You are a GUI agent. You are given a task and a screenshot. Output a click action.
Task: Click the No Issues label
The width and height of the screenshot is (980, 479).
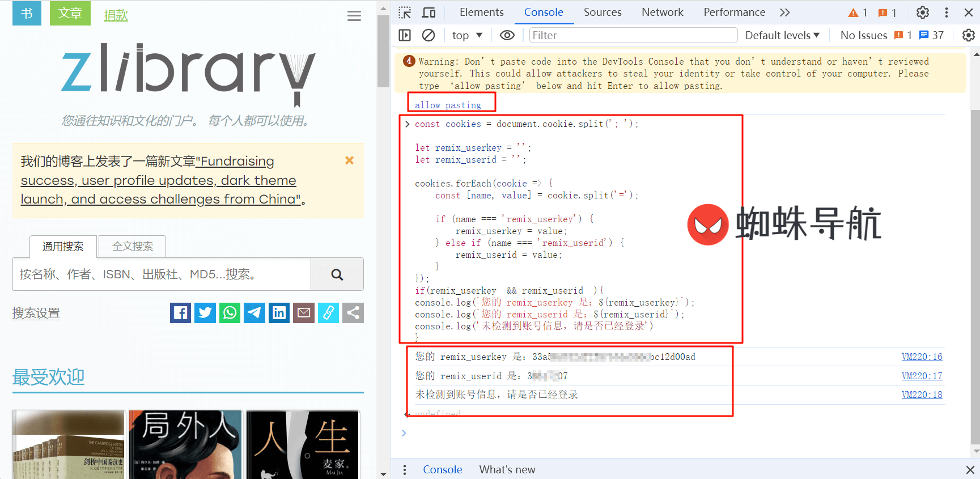pos(864,35)
